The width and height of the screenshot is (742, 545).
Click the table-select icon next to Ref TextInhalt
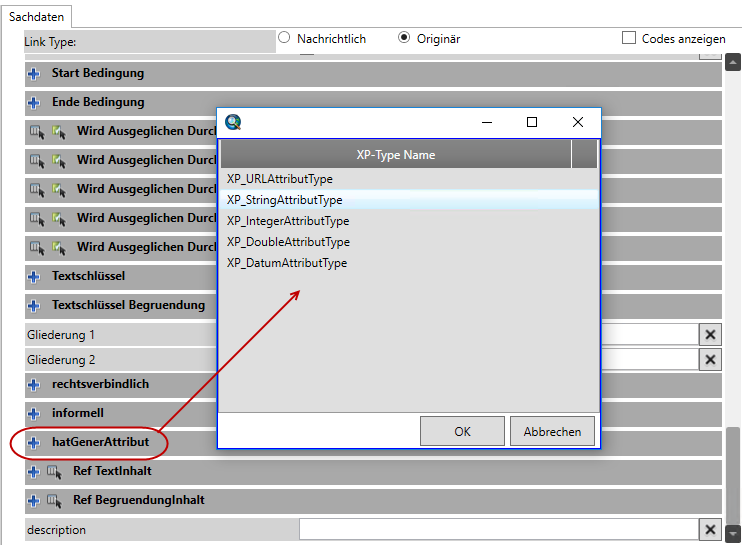[56, 471]
